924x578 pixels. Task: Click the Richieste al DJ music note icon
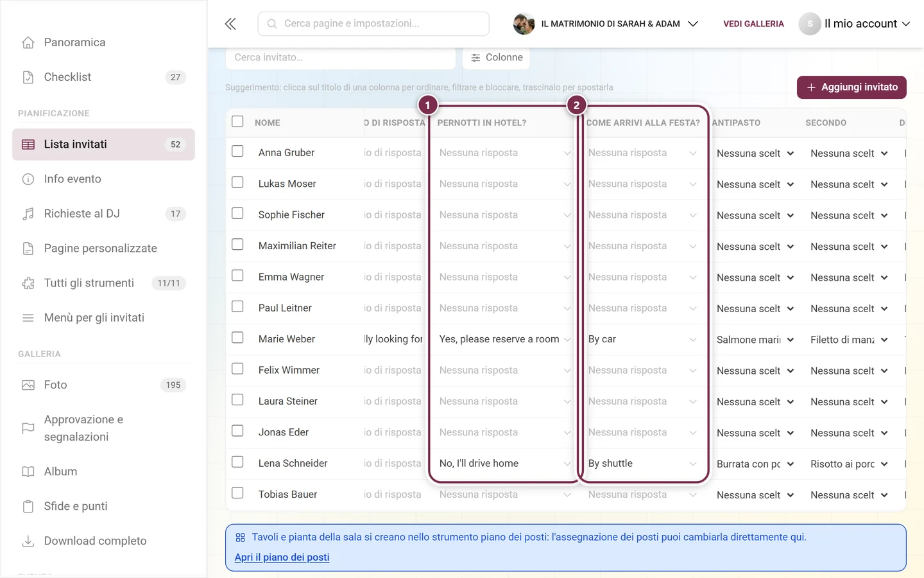pos(28,214)
